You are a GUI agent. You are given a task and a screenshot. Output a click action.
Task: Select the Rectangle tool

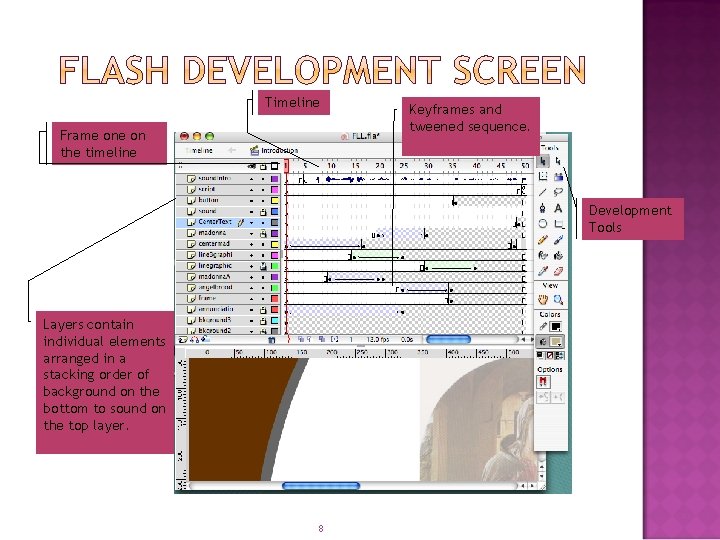click(558, 224)
